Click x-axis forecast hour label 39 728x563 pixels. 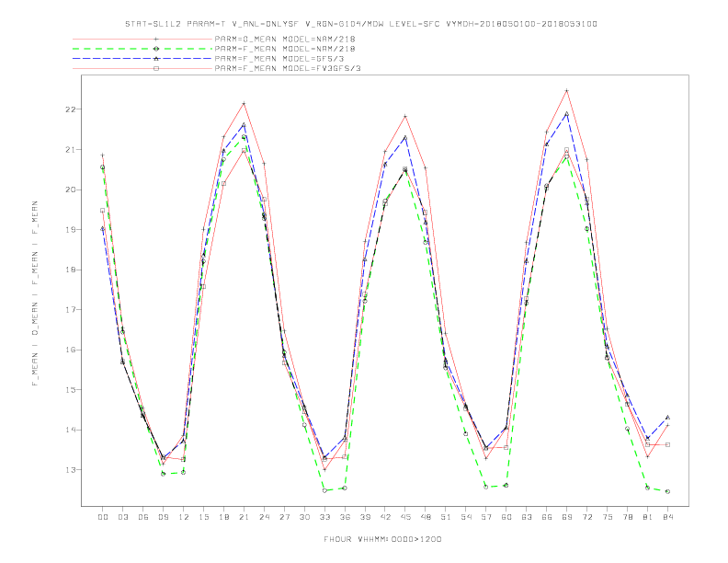point(365,517)
